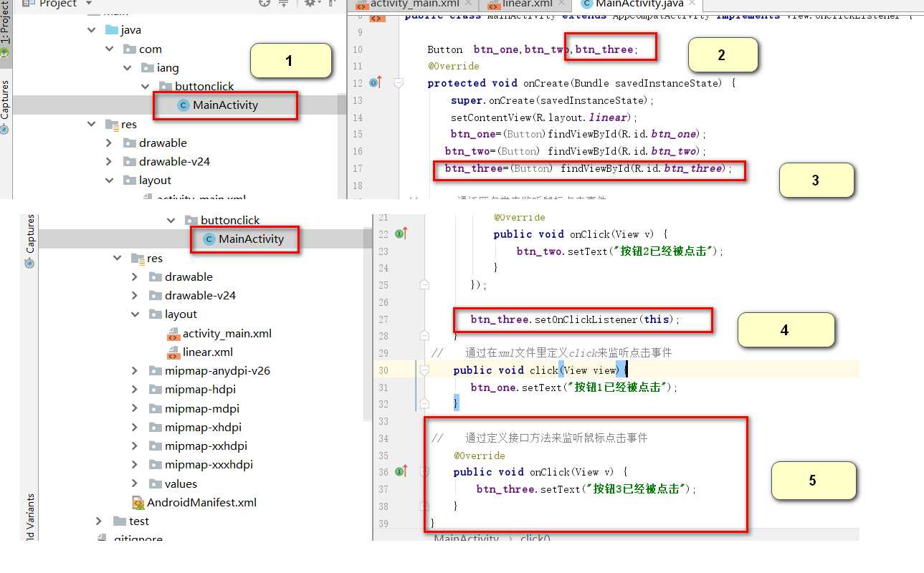Click 'btn_one=(Button)findViewById(R.id.btn_one);' line
924x573 pixels.
(579, 134)
